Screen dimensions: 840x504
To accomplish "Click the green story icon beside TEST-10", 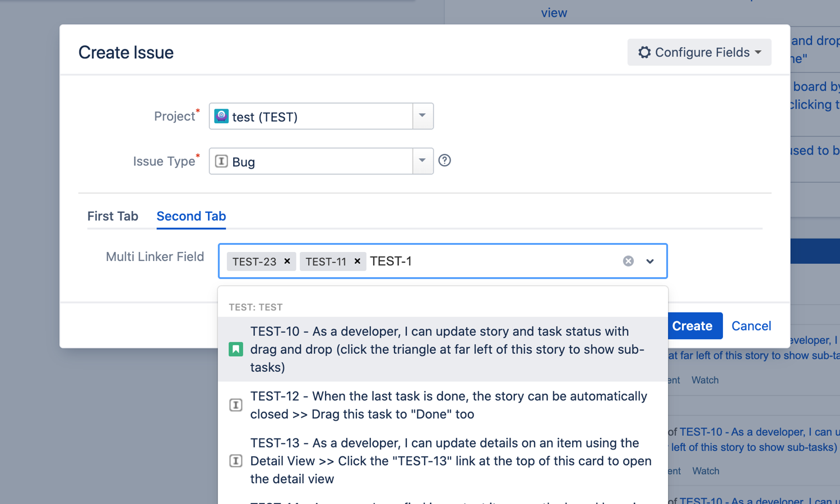I will (236, 349).
